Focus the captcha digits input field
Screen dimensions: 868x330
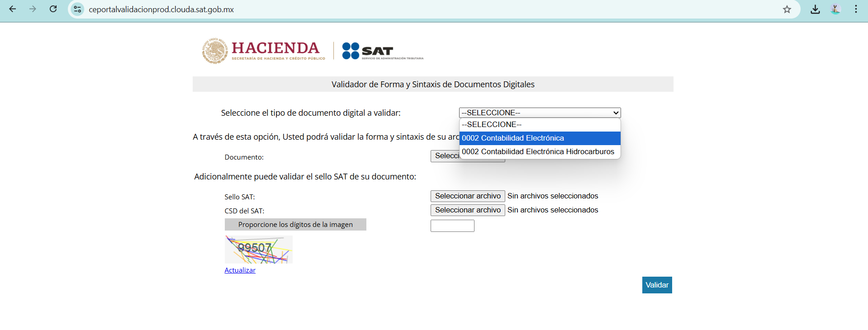(452, 226)
